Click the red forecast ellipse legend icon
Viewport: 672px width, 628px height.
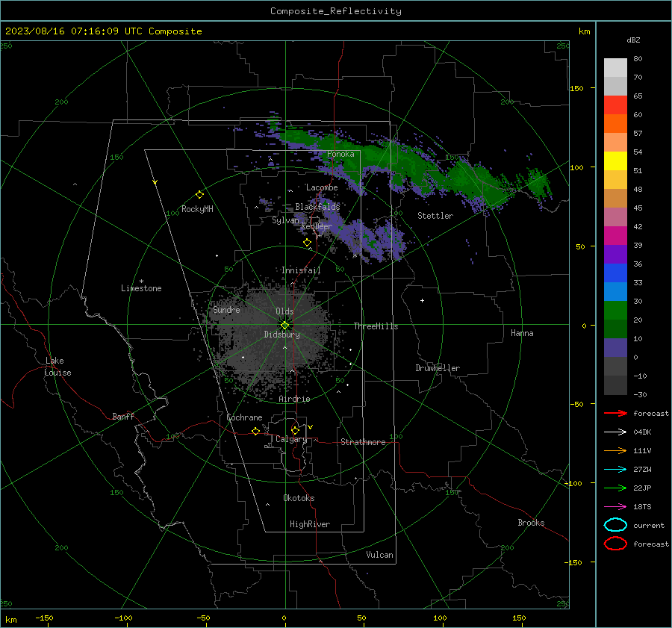point(615,544)
